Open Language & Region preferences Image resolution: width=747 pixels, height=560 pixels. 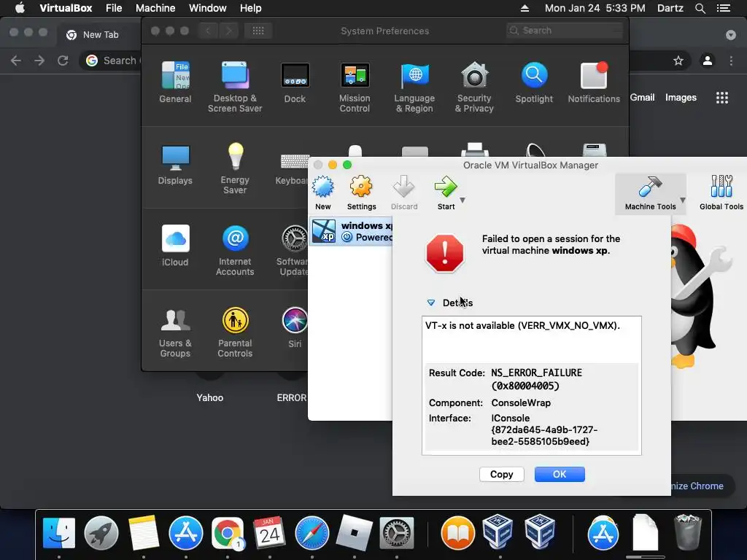(414, 87)
